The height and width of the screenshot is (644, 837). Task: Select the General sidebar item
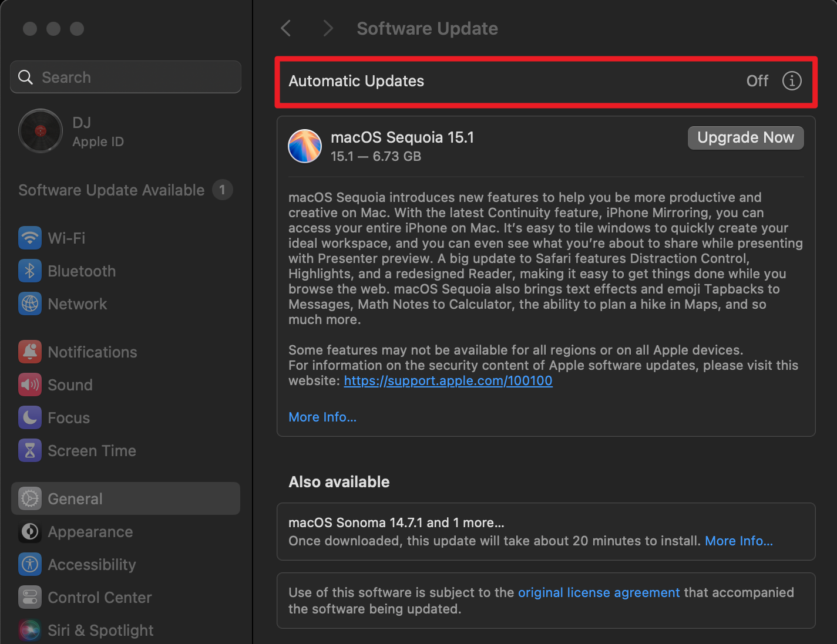coord(126,498)
